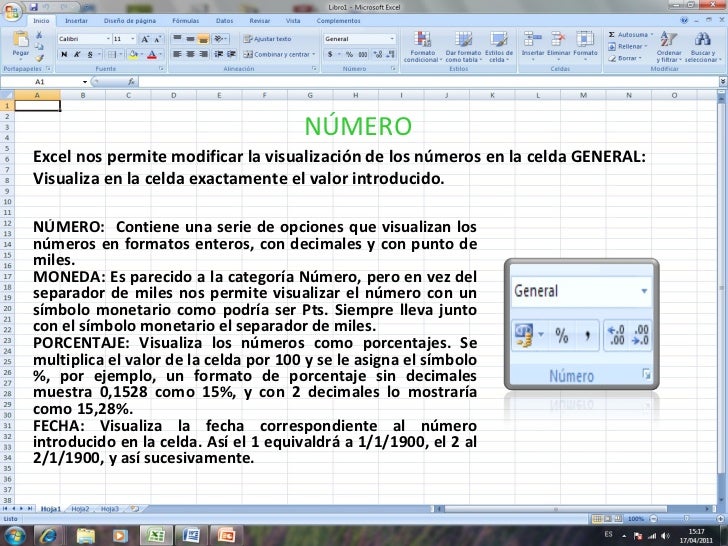The width and height of the screenshot is (728, 546).
Task: Adjust the zoom slider in status bar
Action: 686,519
